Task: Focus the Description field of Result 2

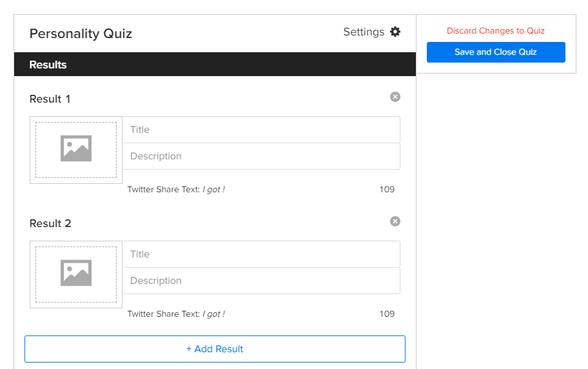Action: pos(261,281)
